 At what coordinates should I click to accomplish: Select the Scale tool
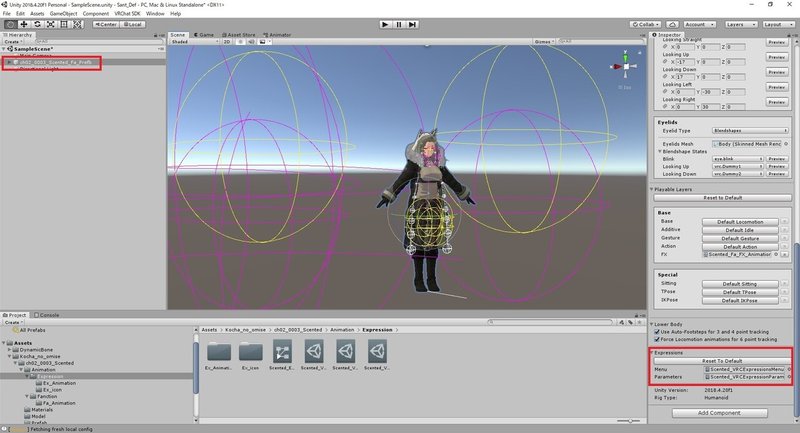point(51,24)
